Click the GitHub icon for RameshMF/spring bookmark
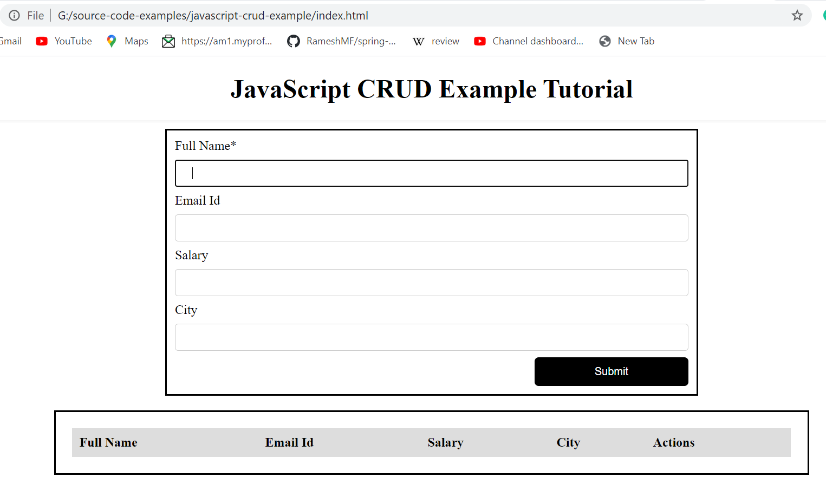Image resolution: width=826 pixels, height=504 pixels. point(293,41)
